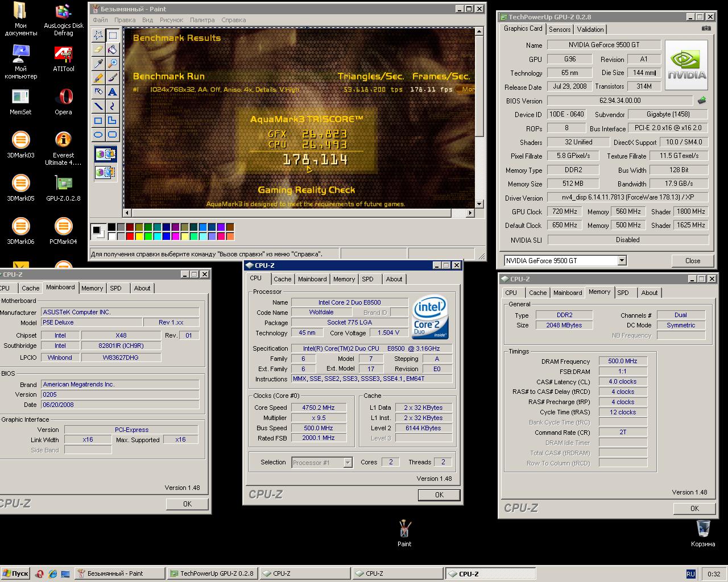This screenshot has height=582, width=728.
Task: Click the Internet Explorer quick launch icon
Action: [x=52, y=574]
